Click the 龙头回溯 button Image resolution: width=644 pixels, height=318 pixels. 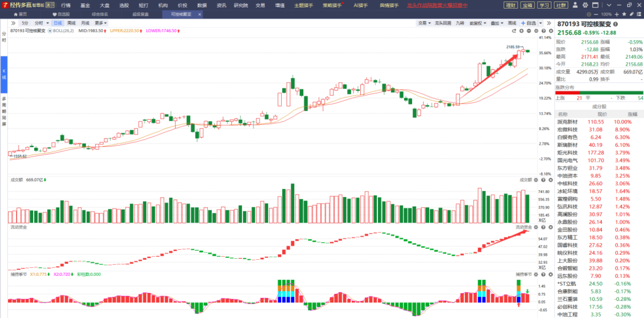442,23
